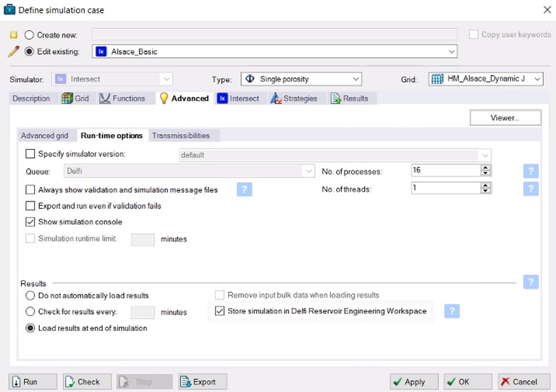Click the help icon beside No. of processes
This screenshot has width=556, height=392.
coord(530,171)
